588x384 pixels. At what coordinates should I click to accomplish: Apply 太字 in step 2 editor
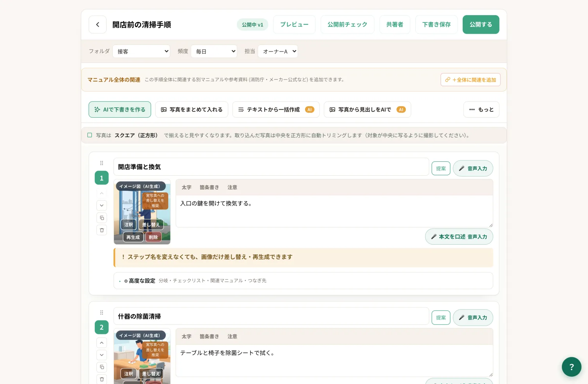(187, 337)
